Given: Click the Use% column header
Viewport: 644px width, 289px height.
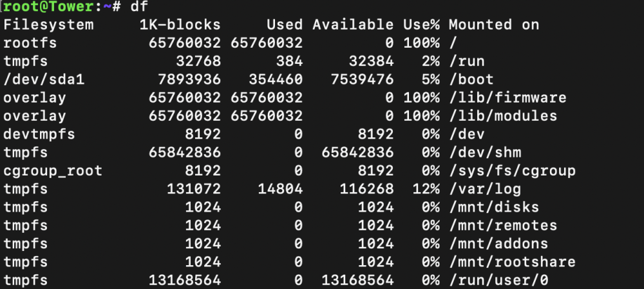Looking at the screenshot, I should click(x=421, y=25).
